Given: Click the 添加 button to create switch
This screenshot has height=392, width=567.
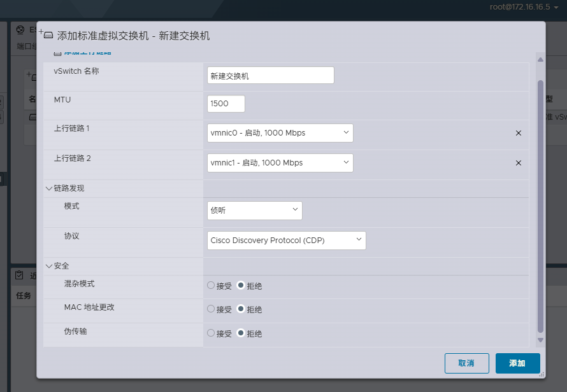Looking at the screenshot, I should (517, 363).
